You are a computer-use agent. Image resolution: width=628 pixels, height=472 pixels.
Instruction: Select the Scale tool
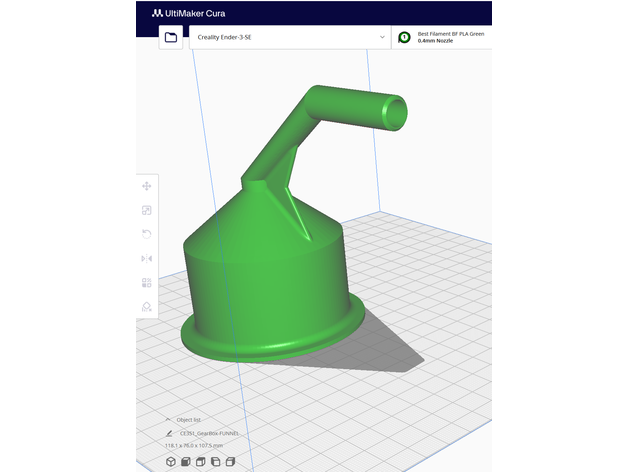pyautogui.click(x=147, y=210)
